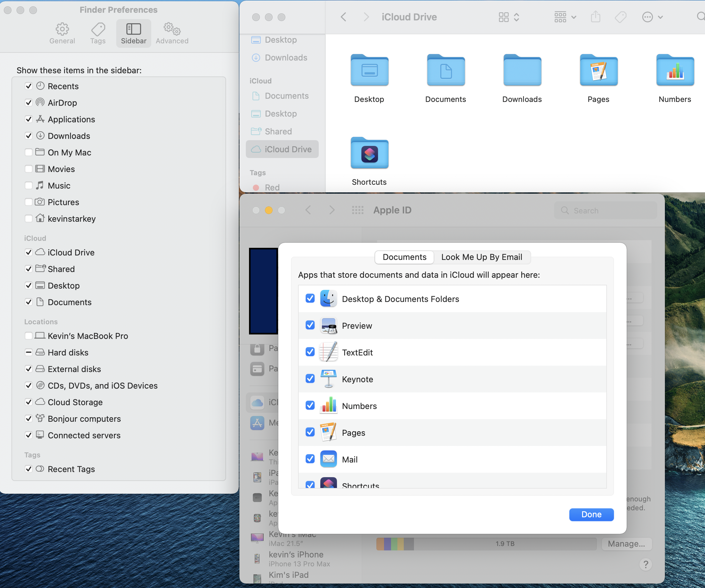Uncheck TextEdit in iCloud documents list
This screenshot has height=588, width=705.
310,352
